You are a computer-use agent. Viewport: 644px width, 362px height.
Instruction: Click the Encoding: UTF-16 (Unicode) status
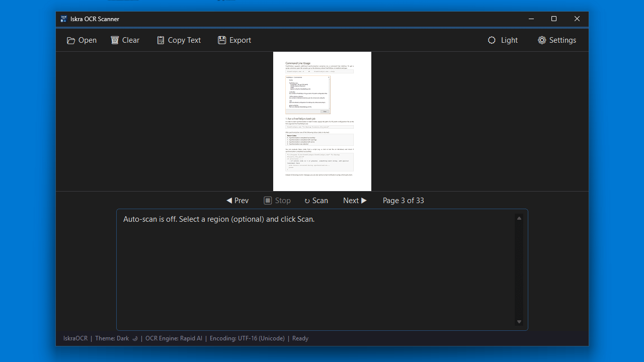[x=247, y=338]
